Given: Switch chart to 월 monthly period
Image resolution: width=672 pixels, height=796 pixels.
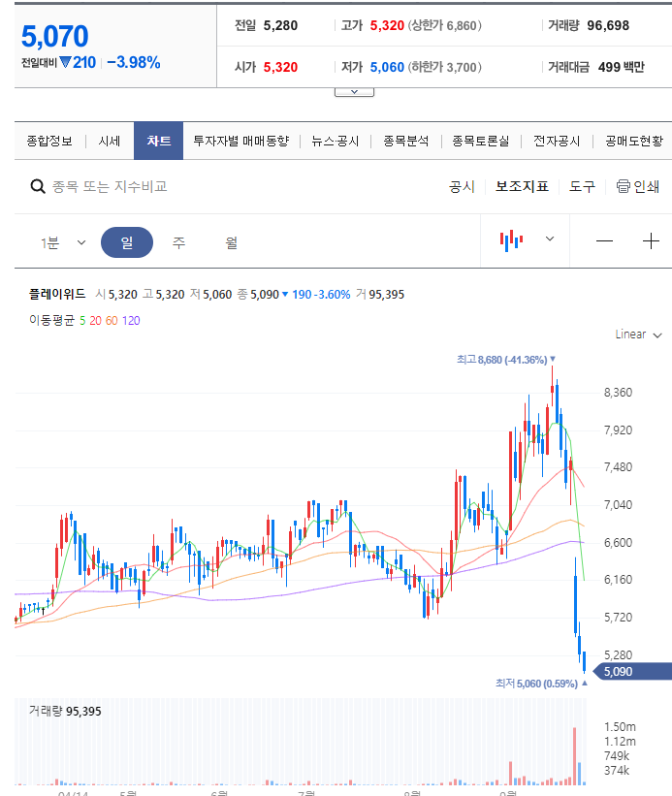Looking at the screenshot, I should 231,242.
